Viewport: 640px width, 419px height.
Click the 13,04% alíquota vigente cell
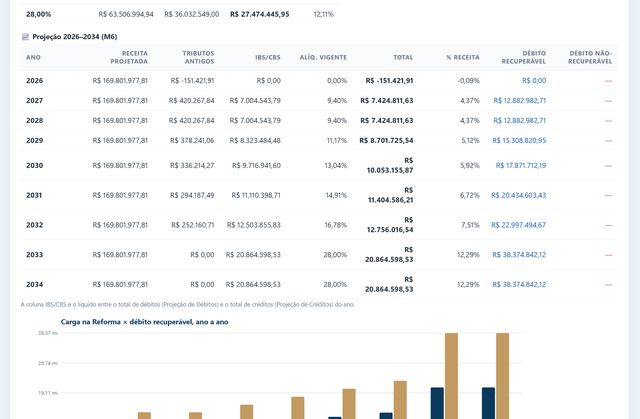(x=336, y=166)
